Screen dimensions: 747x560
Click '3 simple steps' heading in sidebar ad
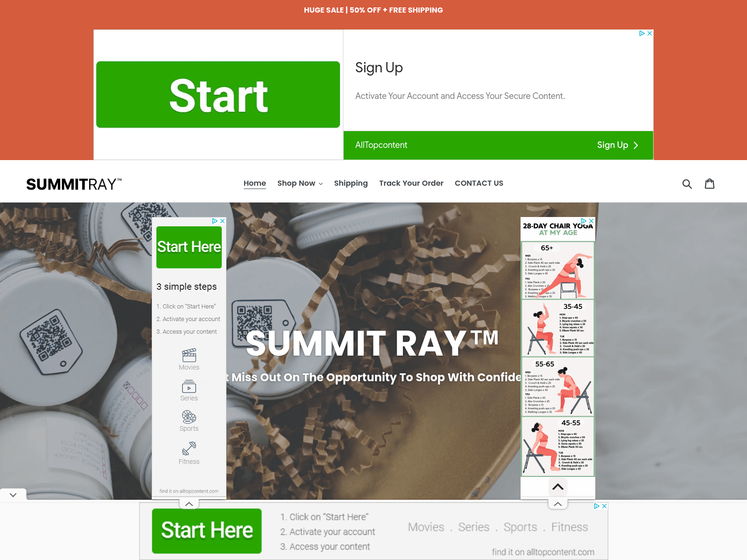tap(187, 287)
